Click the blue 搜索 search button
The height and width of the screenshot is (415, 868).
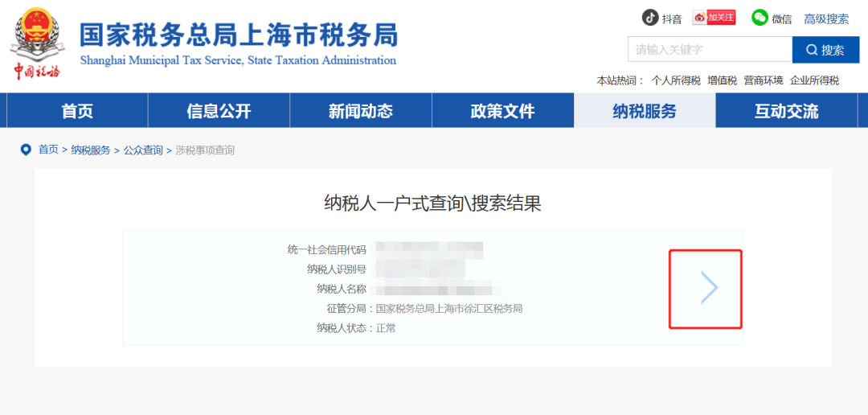tap(826, 50)
